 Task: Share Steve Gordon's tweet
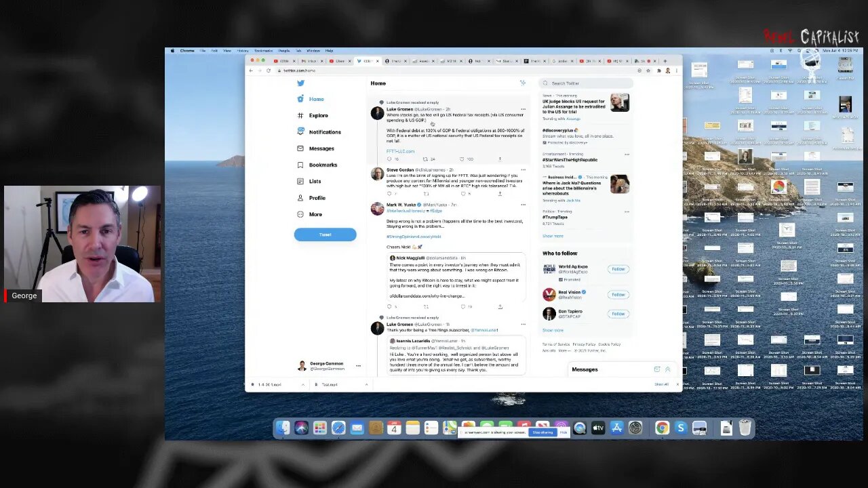click(500, 194)
